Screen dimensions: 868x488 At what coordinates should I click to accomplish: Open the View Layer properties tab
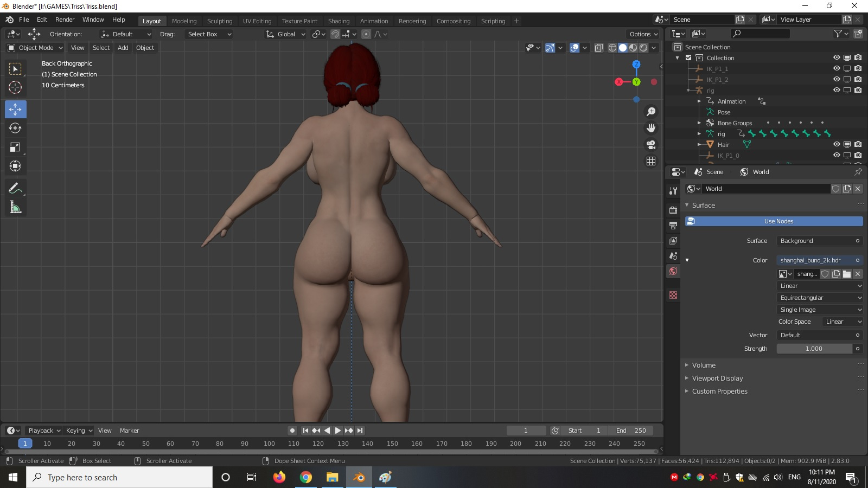[x=673, y=240]
